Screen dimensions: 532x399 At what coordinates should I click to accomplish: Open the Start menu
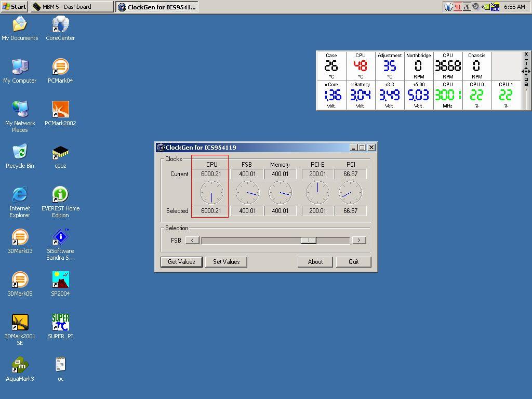[14, 7]
